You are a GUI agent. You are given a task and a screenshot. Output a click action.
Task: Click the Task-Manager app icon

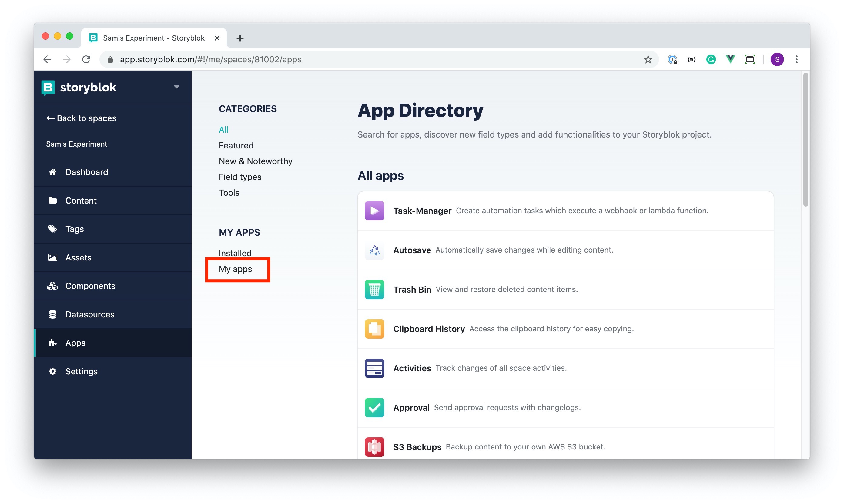[374, 211]
